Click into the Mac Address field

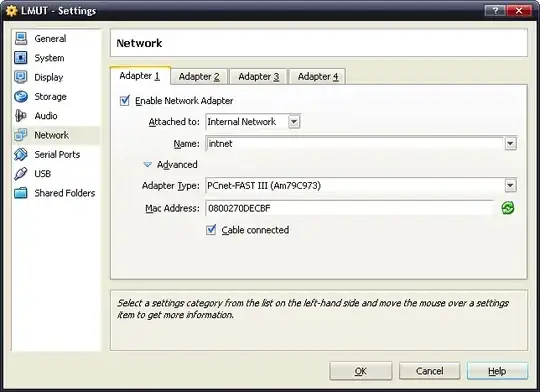(350, 208)
